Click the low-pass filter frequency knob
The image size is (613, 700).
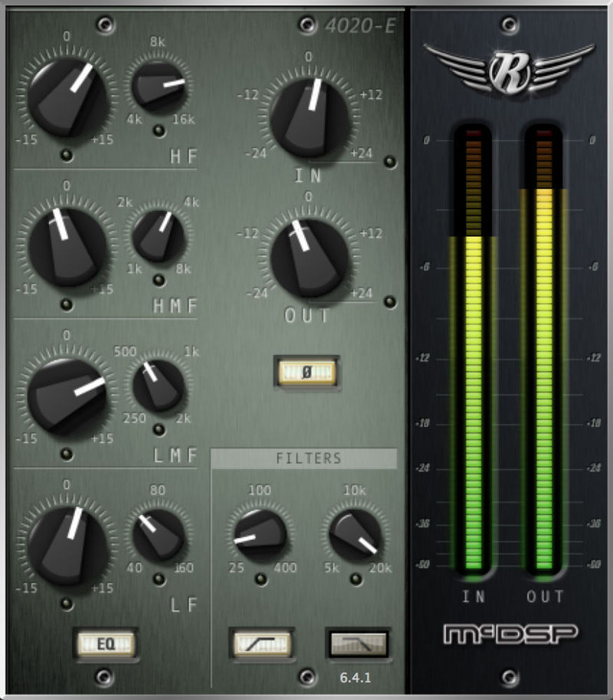point(356,535)
